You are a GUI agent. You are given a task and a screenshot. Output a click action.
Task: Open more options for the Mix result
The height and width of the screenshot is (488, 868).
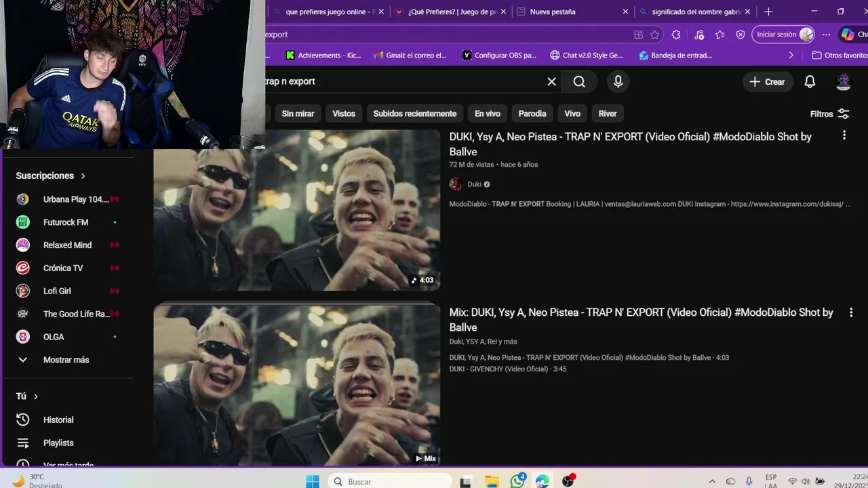coord(851,312)
